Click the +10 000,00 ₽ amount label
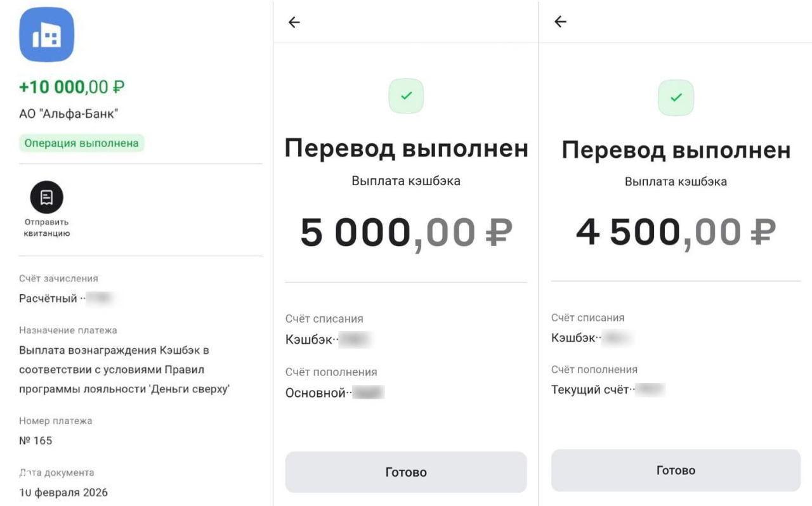Image resolution: width=812 pixels, height=506 pixels. click(72, 87)
